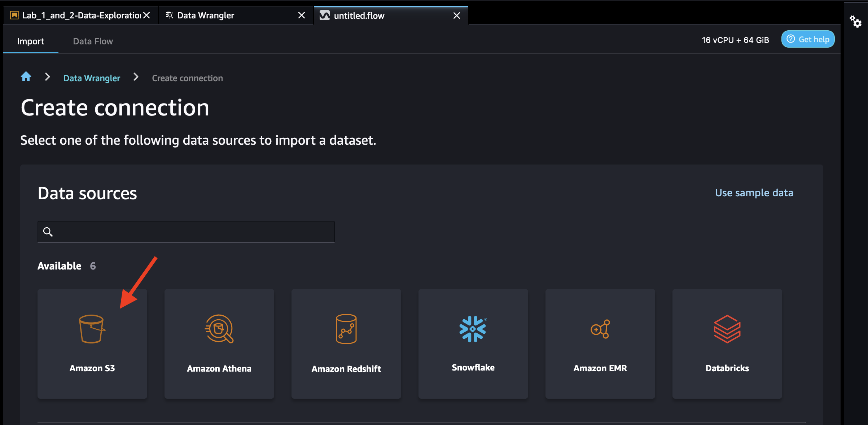Open the Import tab
Screen dimensions: 868x425
point(31,41)
